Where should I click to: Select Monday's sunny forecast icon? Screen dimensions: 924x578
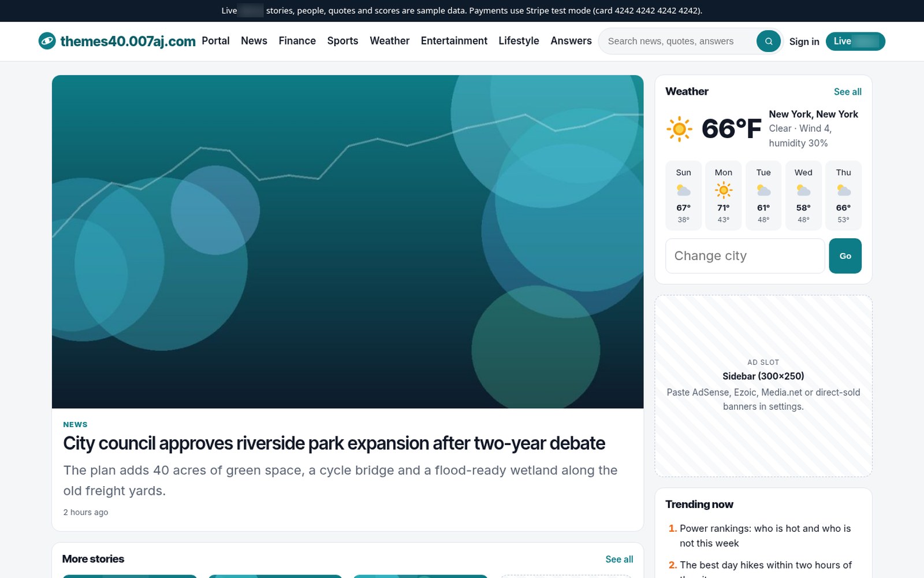723,190
